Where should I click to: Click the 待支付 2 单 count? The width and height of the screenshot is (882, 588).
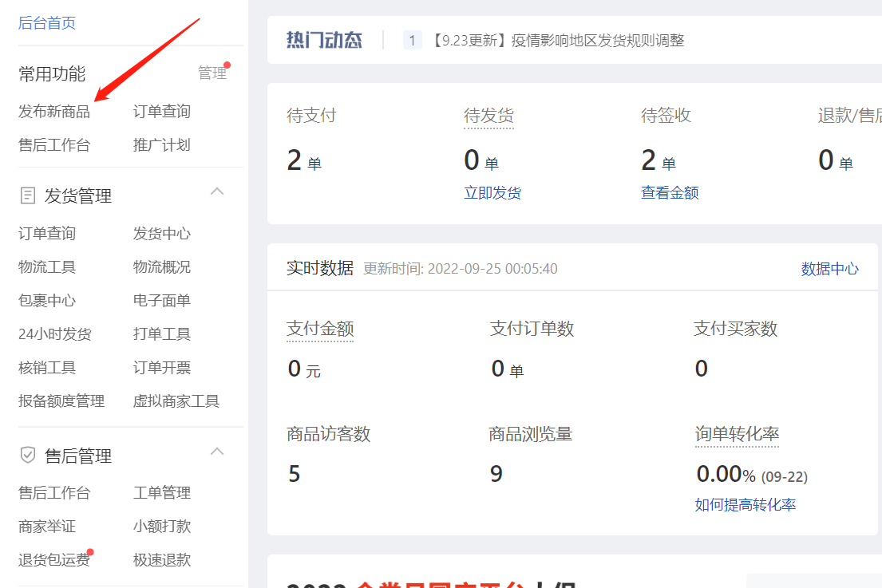(x=304, y=161)
